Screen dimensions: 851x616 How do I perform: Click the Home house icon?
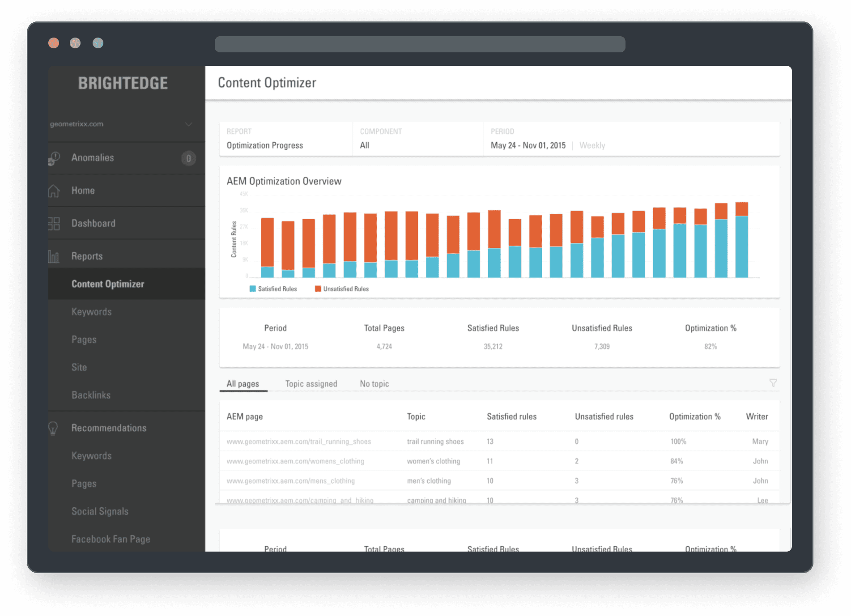pyautogui.click(x=54, y=191)
